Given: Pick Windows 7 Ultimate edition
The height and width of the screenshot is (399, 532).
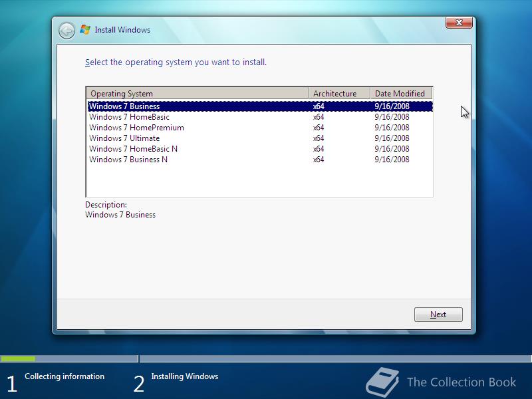Looking at the screenshot, I should 260,138.
